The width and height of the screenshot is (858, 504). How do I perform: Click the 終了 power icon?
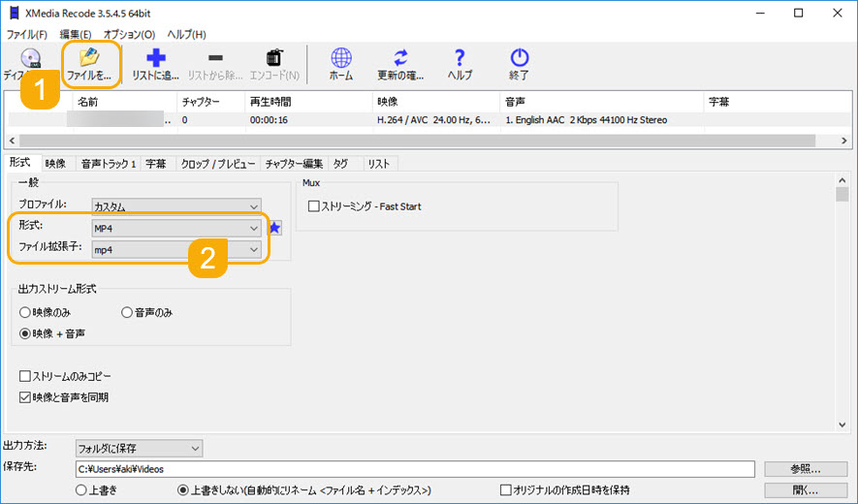point(519,64)
